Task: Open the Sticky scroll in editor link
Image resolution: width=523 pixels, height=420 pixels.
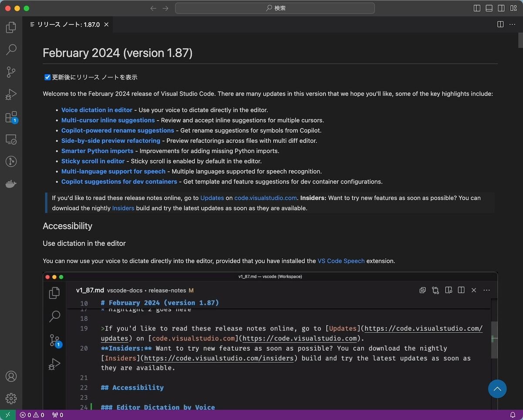Action: pos(93,161)
